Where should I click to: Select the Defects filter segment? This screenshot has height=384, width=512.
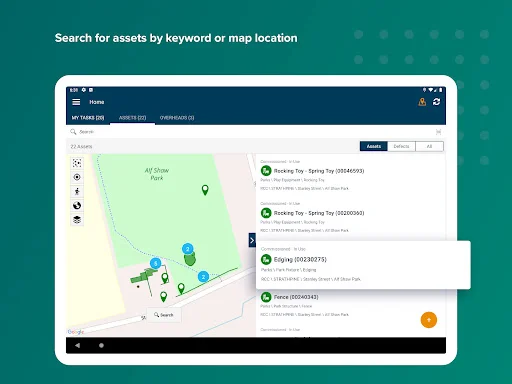401,146
